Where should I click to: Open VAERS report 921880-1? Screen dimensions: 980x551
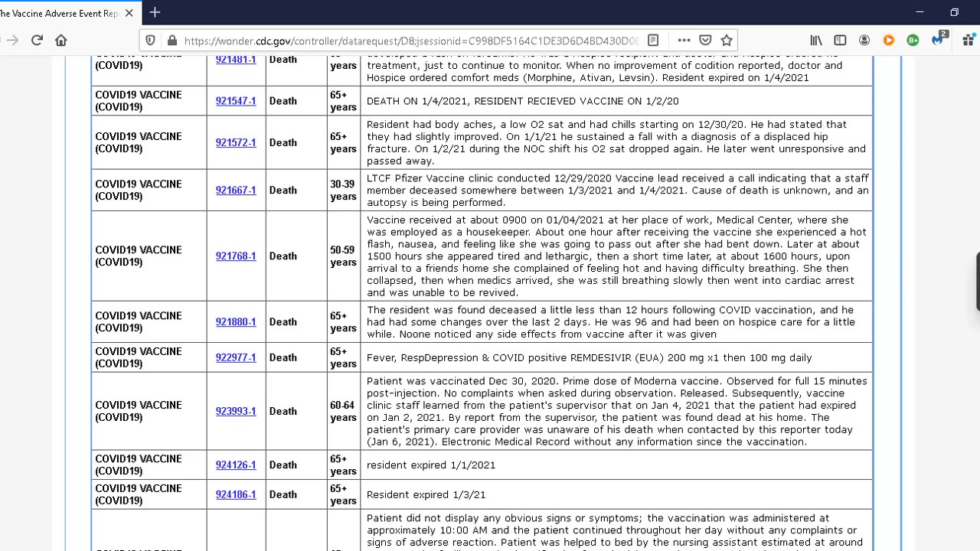click(x=236, y=321)
